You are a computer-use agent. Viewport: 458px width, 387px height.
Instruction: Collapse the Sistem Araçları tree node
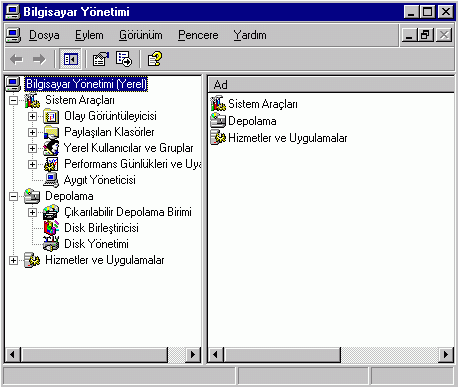[x=13, y=100]
